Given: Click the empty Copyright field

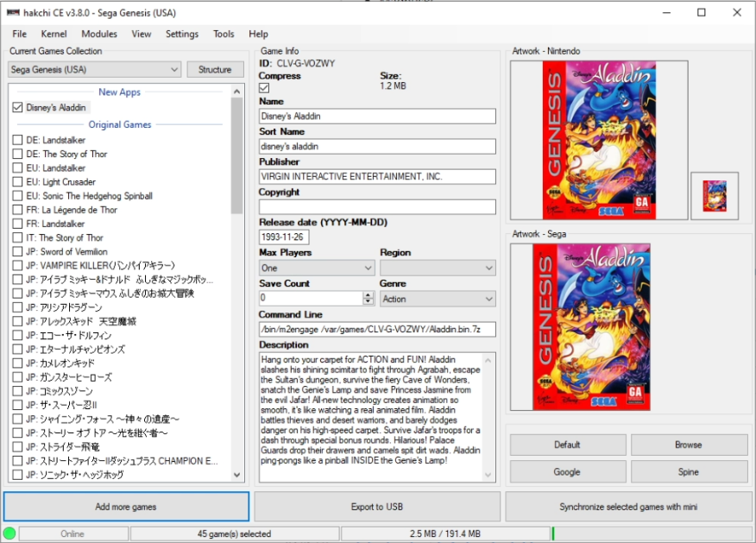Looking at the screenshot, I should point(377,207).
